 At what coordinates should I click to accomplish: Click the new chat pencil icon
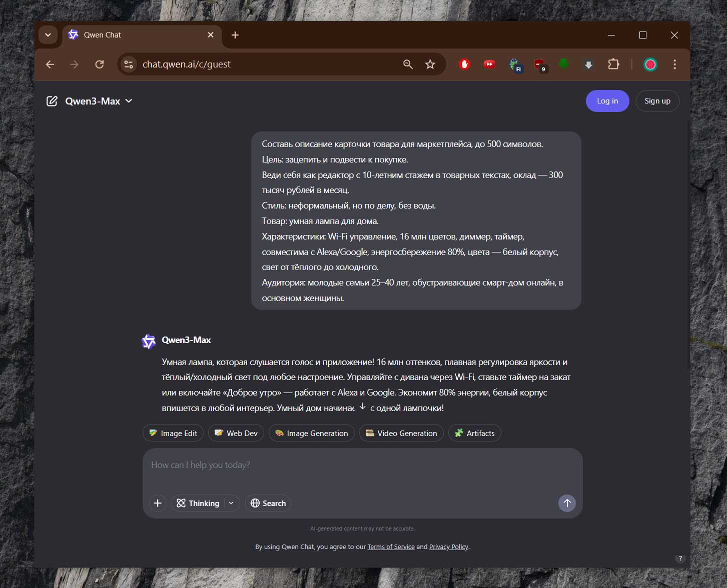pyautogui.click(x=52, y=101)
